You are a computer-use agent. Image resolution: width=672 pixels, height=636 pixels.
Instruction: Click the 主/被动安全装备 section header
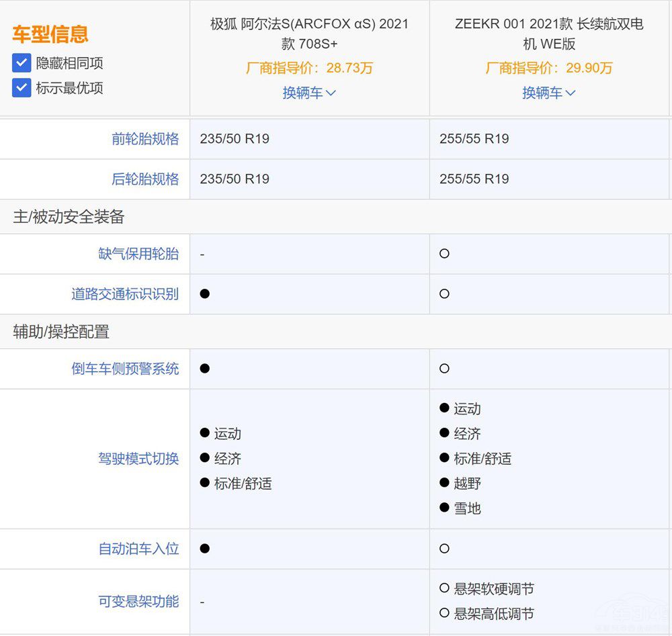69,216
